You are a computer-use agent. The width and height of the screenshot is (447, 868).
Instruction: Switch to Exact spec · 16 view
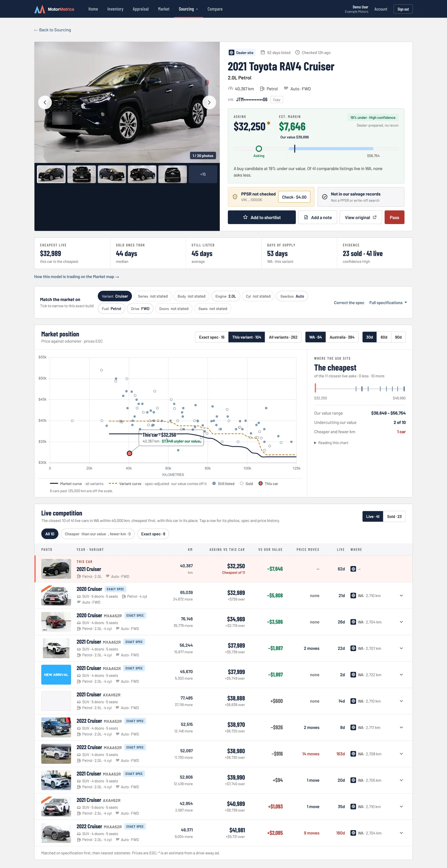(212, 337)
